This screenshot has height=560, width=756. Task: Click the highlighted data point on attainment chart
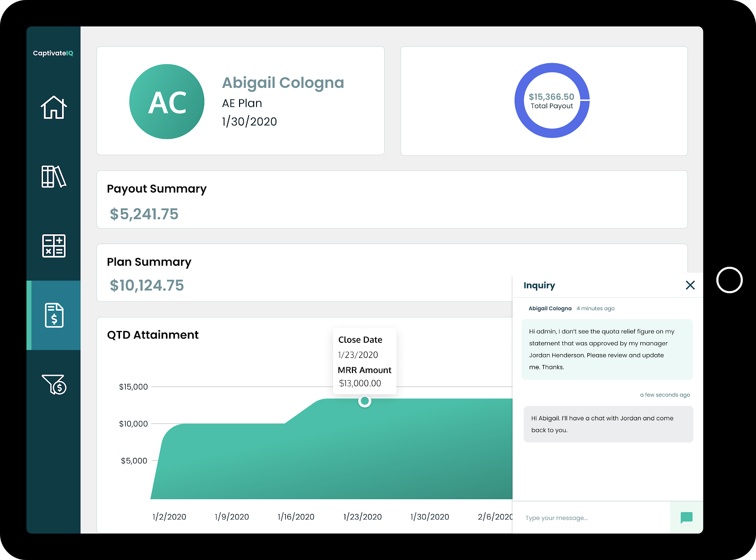coord(364,401)
